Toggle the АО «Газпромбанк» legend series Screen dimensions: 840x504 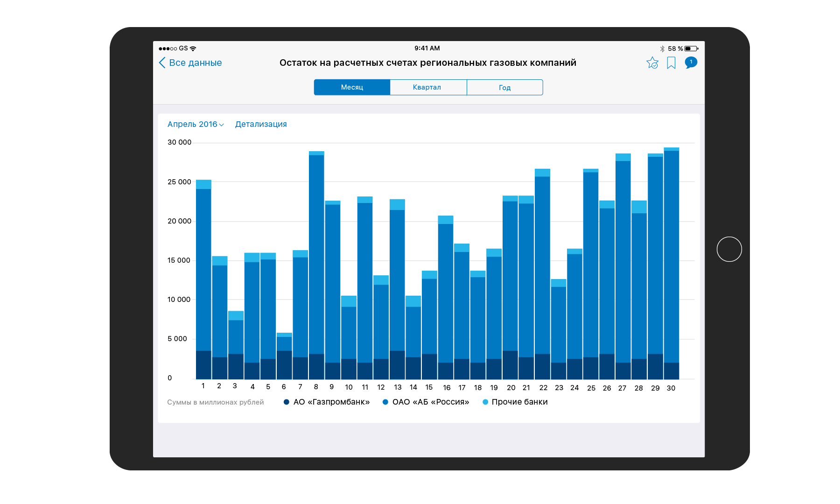click(x=327, y=402)
